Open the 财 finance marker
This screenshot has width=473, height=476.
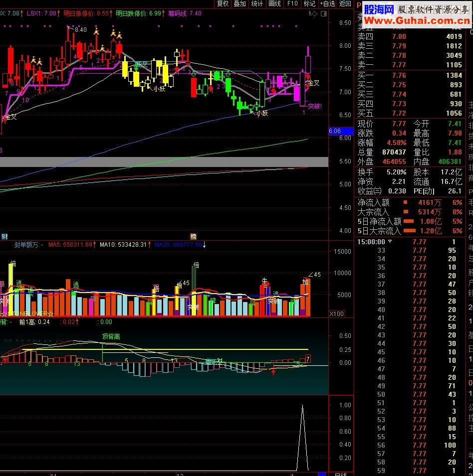point(4,236)
